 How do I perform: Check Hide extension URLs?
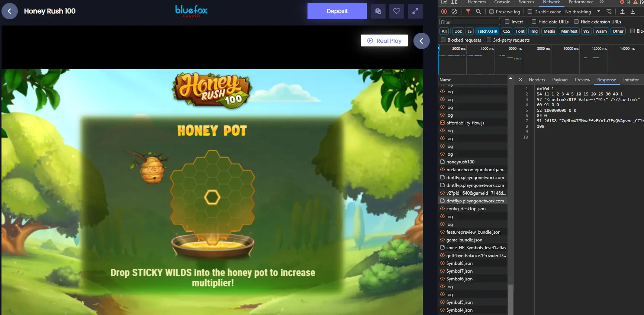(576, 22)
